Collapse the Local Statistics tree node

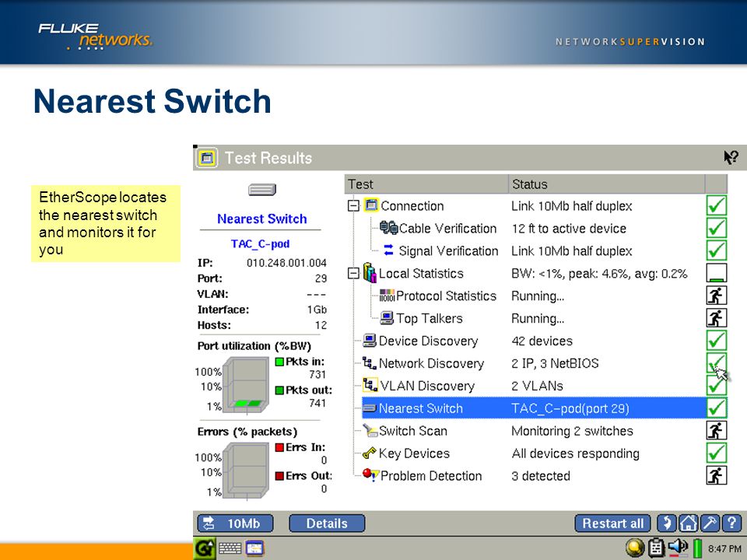pyautogui.click(x=353, y=273)
